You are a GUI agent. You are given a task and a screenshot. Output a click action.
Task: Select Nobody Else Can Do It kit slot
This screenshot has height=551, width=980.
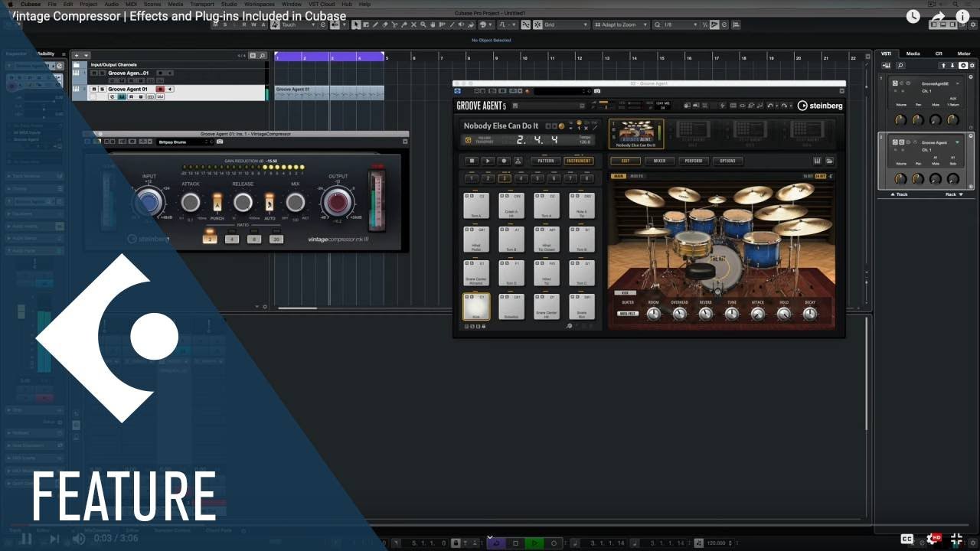(x=636, y=134)
